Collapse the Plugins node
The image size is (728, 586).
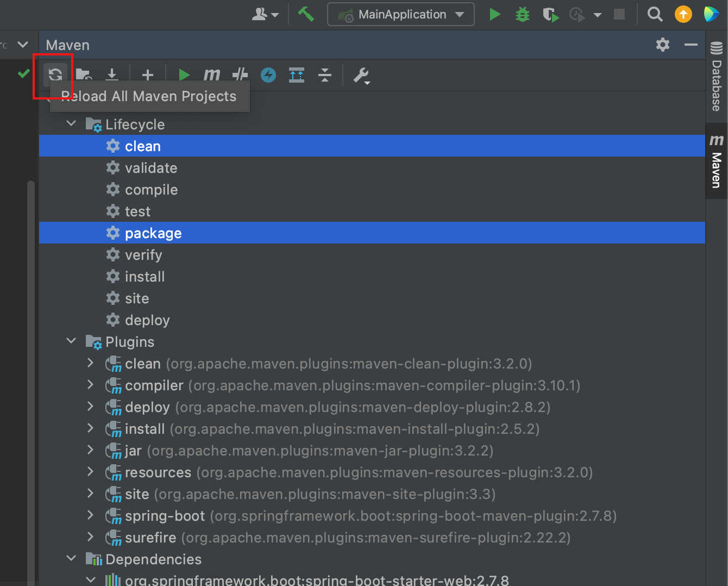[x=71, y=341]
